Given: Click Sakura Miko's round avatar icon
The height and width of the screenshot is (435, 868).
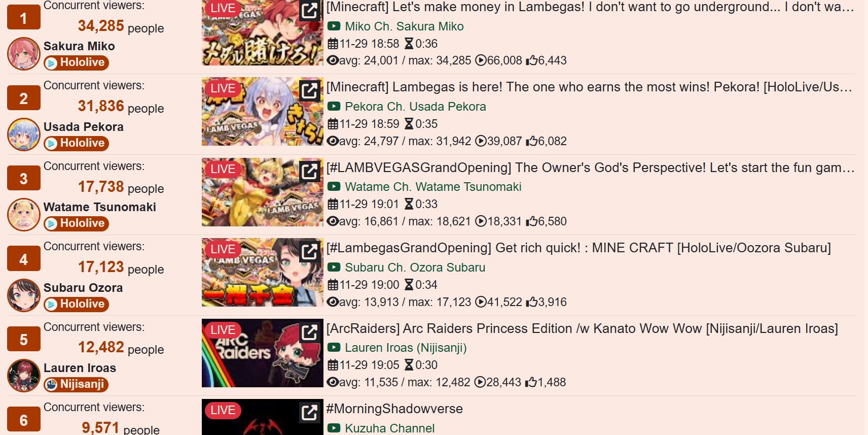Looking at the screenshot, I should coord(24,54).
